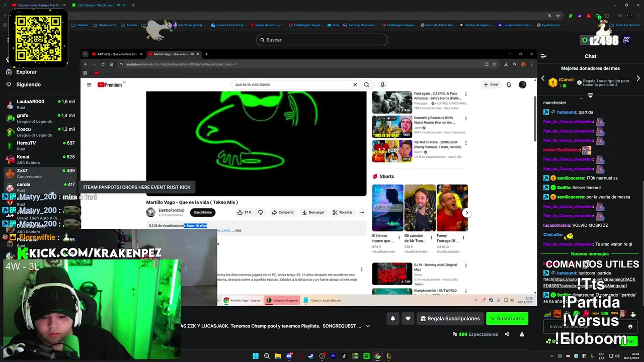Click the YouTube page vertical scrollbar
644x362 pixels.
534,118
